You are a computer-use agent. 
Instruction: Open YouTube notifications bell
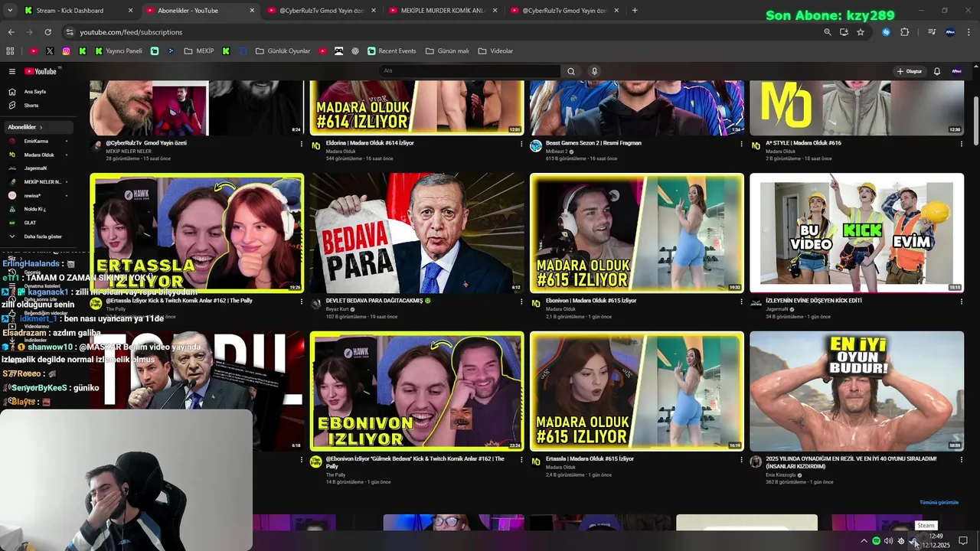936,71
